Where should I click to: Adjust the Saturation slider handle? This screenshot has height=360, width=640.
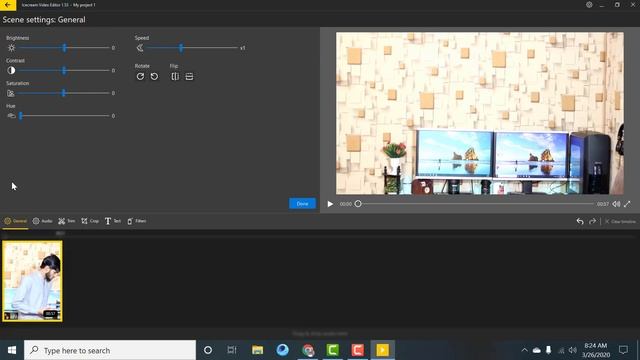pyautogui.click(x=64, y=93)
